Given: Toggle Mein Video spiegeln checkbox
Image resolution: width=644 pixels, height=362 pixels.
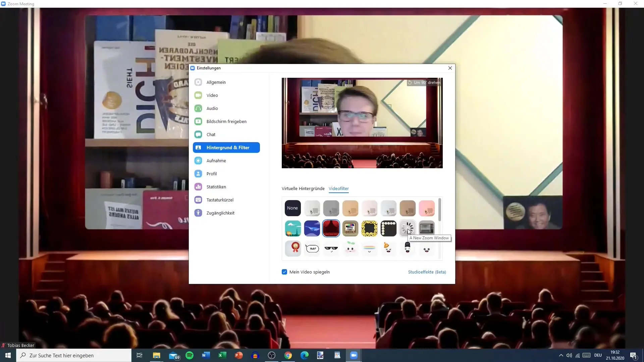Looking at the screenshot, I should point(284,272).
